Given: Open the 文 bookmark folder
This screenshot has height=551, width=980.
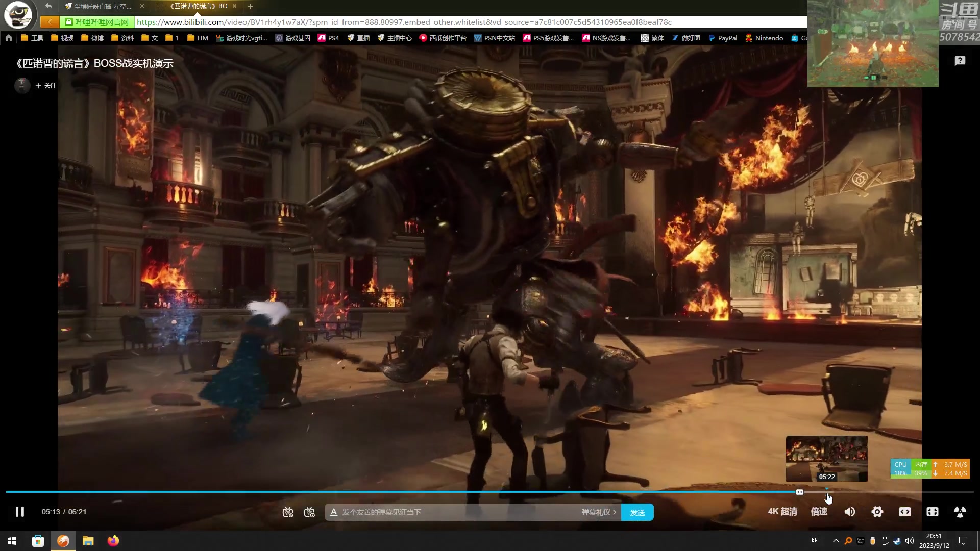Looking at the screenshot, I should click(150, 38).
